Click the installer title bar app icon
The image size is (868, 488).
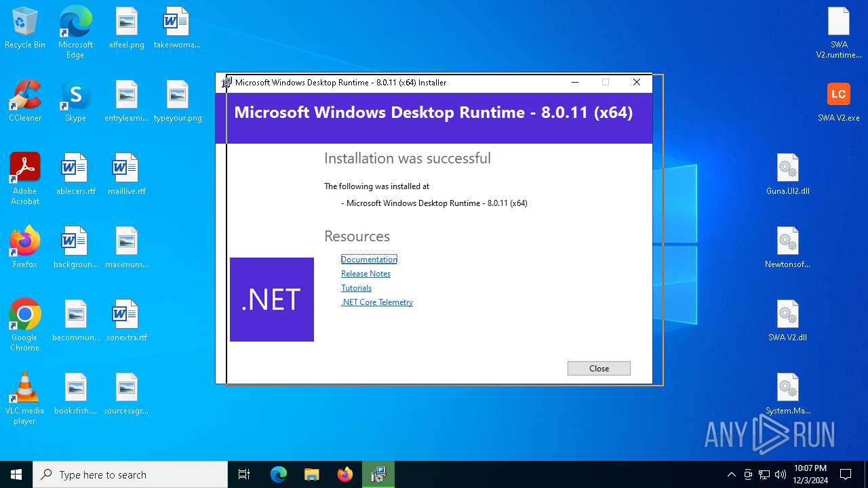pos(226,83)
